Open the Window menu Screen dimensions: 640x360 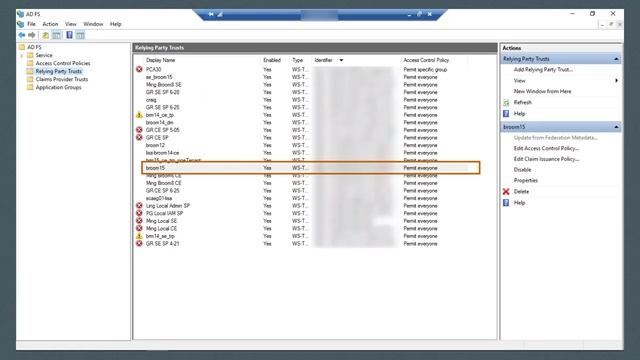click(93, 24)
